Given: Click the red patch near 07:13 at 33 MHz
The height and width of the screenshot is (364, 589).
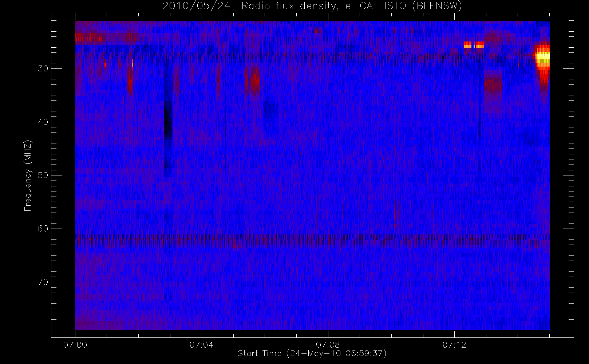Looking at the screenshot, I should click(x=493, y=86).
